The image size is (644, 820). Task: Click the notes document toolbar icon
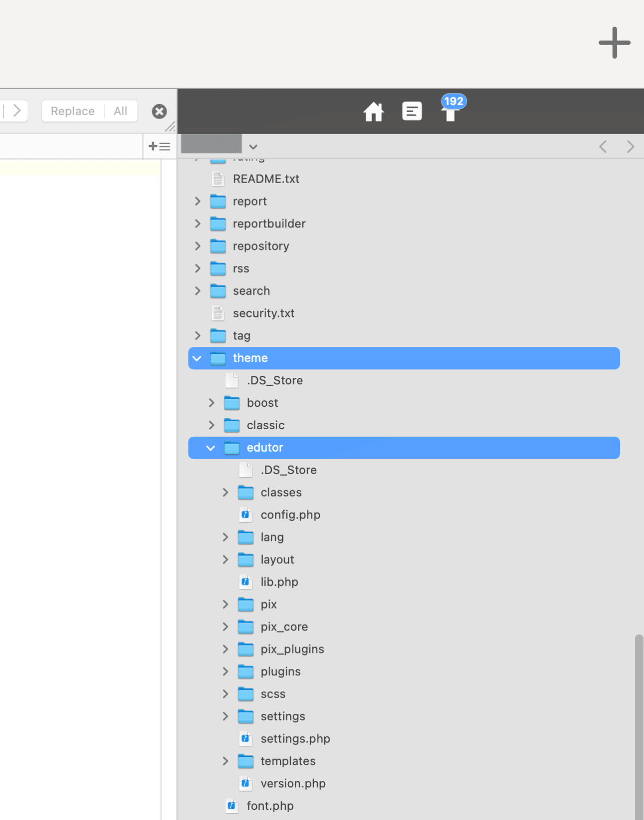tap(412, 111)
